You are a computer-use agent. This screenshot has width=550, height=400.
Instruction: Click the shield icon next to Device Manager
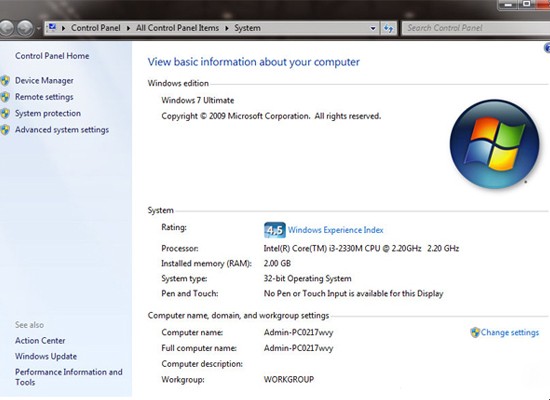(x=5, y=81)
